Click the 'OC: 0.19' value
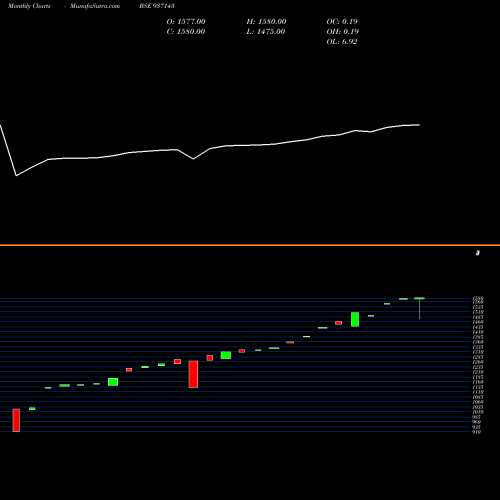 342,22
